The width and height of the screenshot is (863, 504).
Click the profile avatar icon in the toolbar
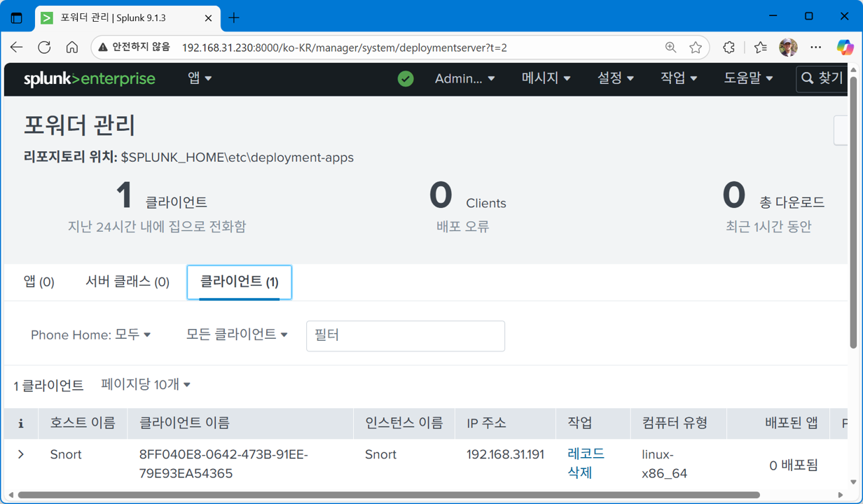[787, 47]
